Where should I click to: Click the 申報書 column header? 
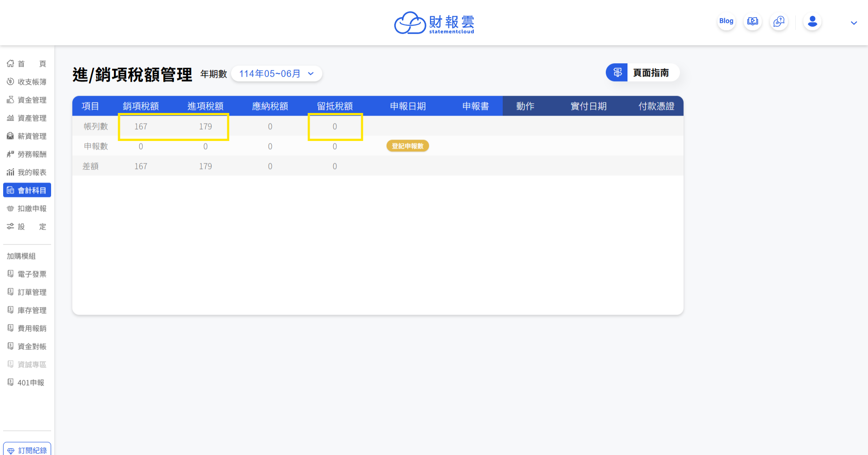(x=476, y=106)
